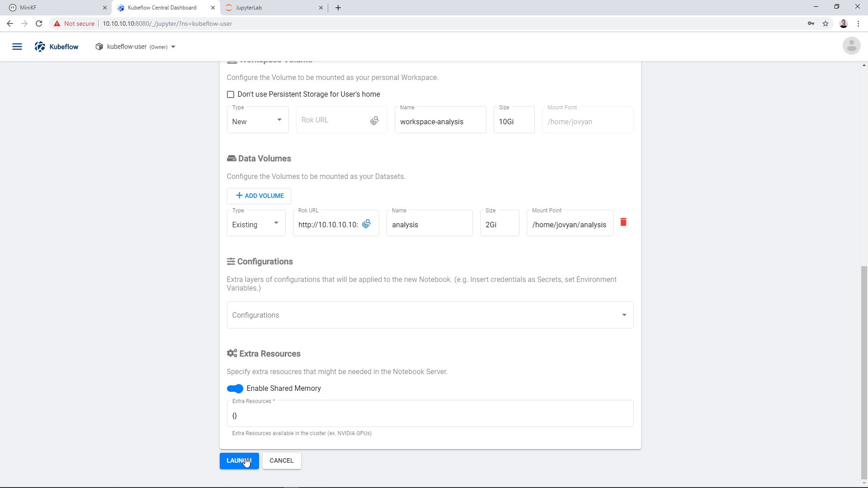
Task: Click the Not secure warning icon
Action: click(57, 23)
